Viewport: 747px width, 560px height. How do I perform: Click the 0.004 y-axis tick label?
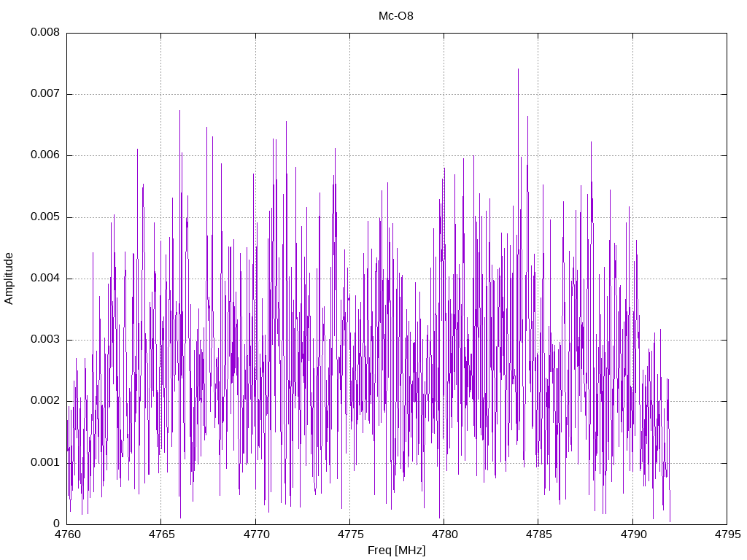pos(45,278)
